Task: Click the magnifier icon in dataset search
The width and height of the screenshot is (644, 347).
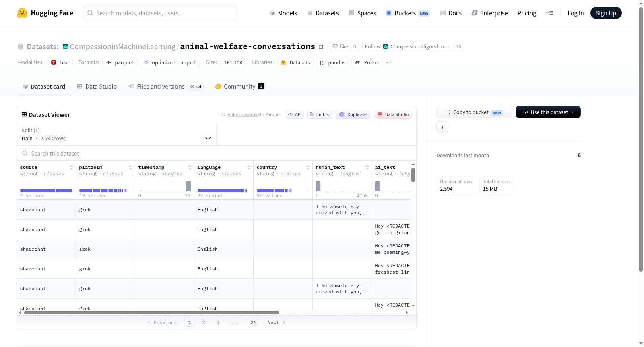Action: tap(25, 153)
